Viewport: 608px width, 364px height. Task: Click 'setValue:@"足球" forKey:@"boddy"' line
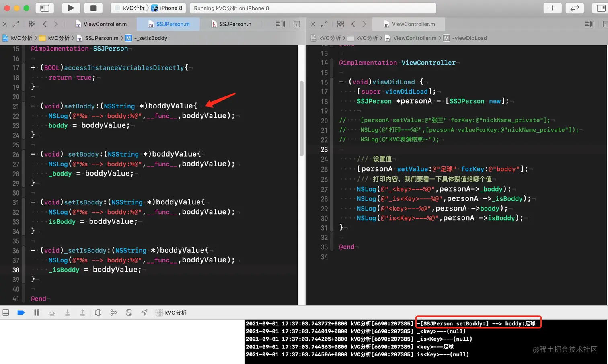pyautogui.click(x=442, y=169)
